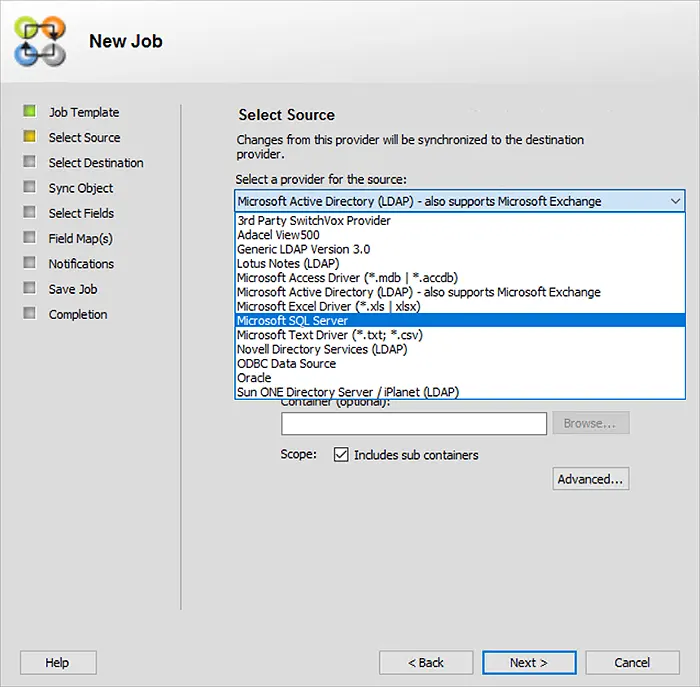Click the Container optional text field
700x687 pixels.
pyautogui.click(x=414, y=424)
